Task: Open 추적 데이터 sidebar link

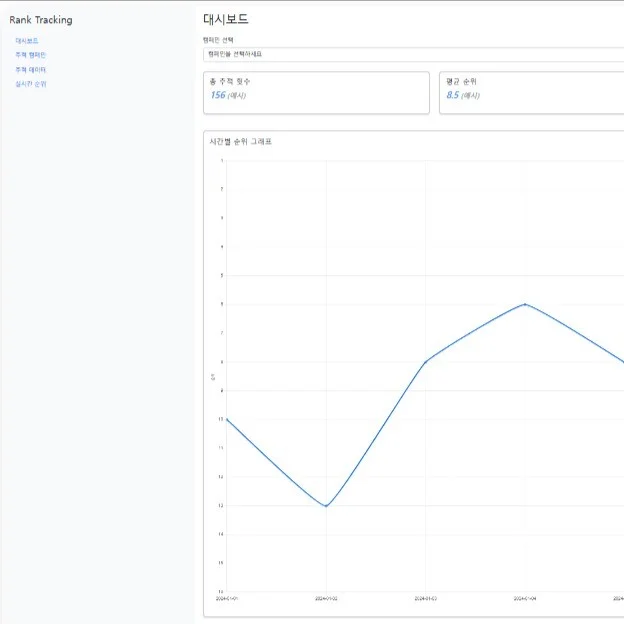Action: click(30, 70)
